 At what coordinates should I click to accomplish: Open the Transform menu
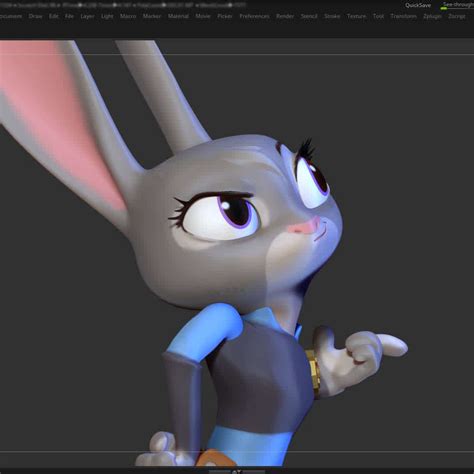[x=404, y=16]
